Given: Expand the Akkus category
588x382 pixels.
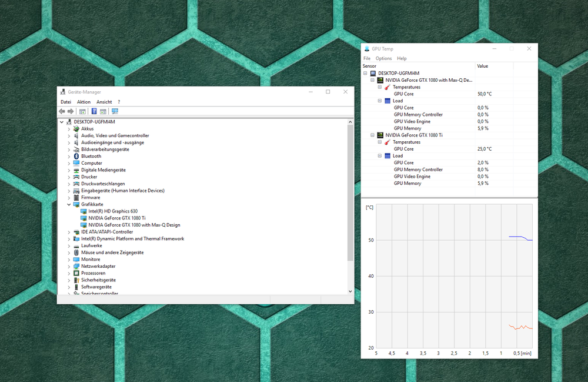Looking at the screenshot, I should [x=69, y=128].
